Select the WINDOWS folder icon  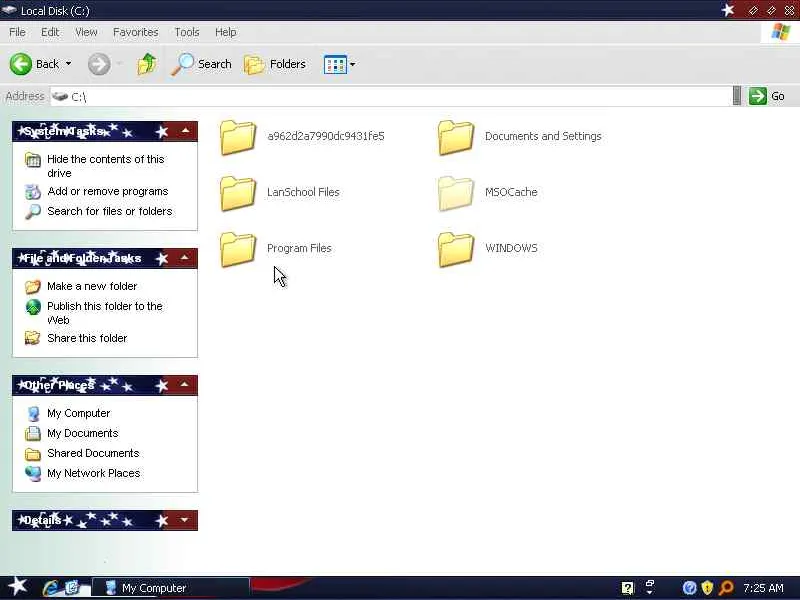[x=456, y=249]
